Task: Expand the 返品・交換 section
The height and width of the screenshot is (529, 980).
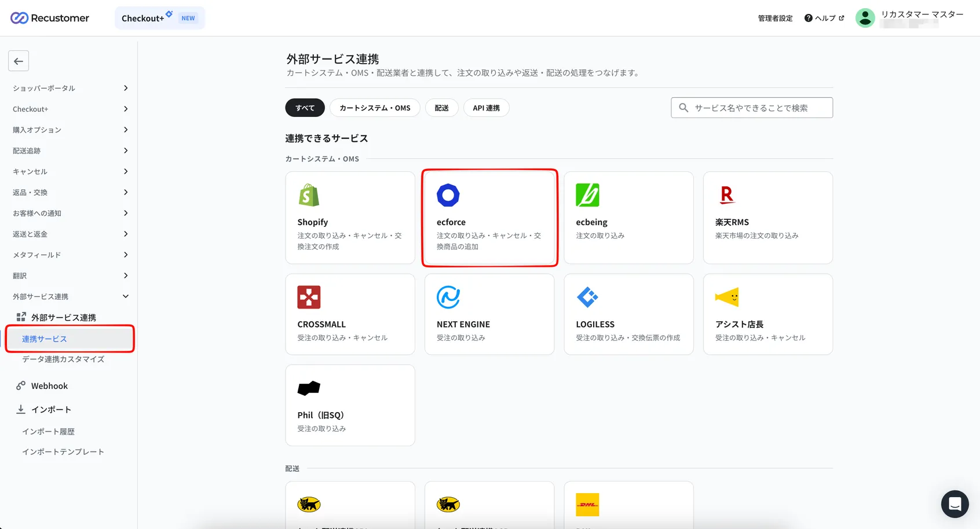Action: click(x=70, y=192)
